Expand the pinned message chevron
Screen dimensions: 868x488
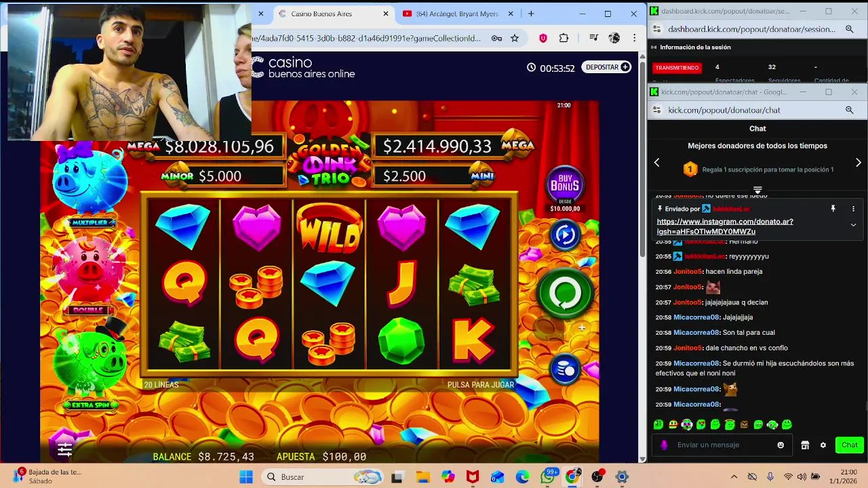click(x=853, y=225)
